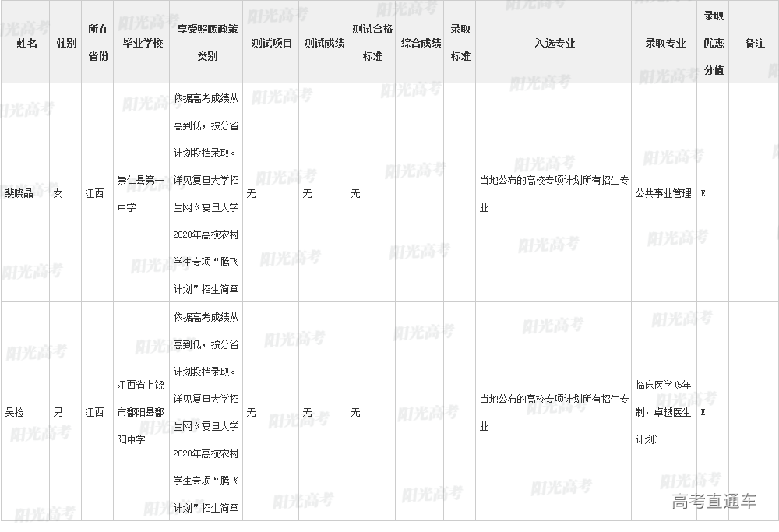779x532 pixels.
Task: Select the 测试项目 column header
Action: click(272, 44)
